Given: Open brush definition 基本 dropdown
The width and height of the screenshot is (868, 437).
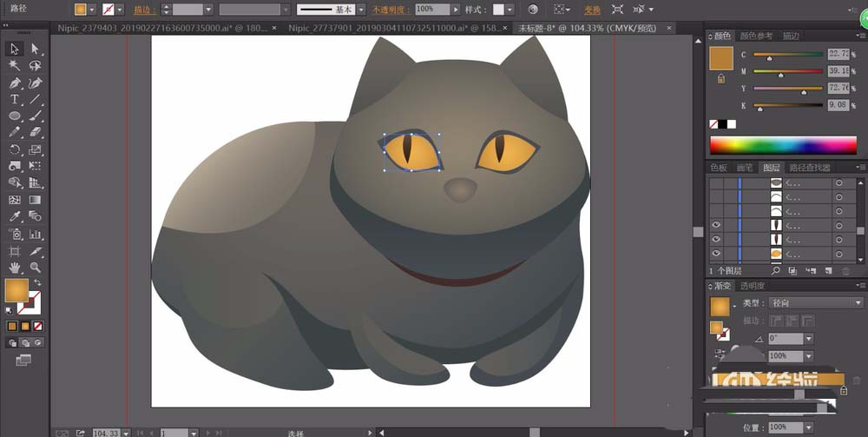Looking at the screenshot, I should coord(360,10).
